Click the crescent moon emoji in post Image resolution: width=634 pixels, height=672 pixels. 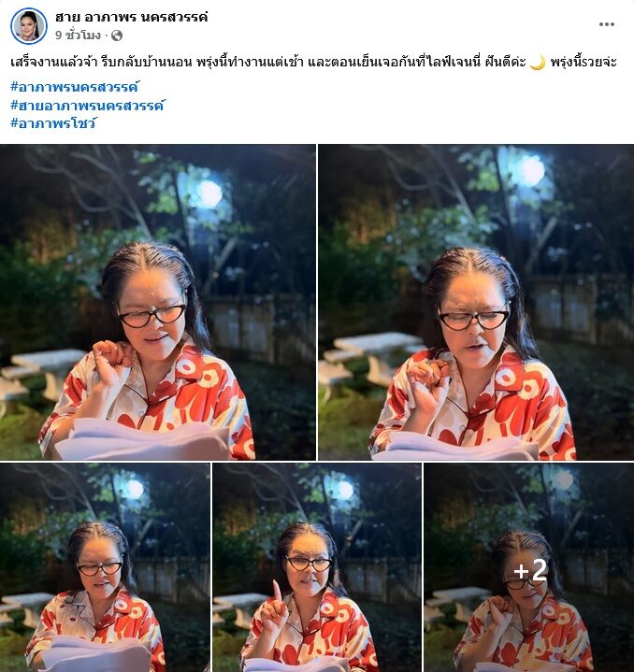tap(538, 63)
